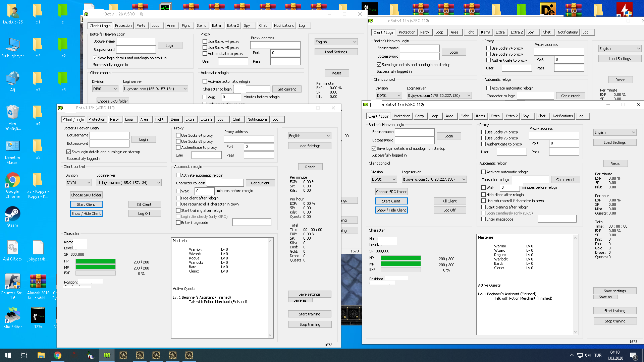Screen dimensions: 644x362
Task: Launch the Steam desktop shortcut
Action: pyautogui.click(x=13, y=217)
